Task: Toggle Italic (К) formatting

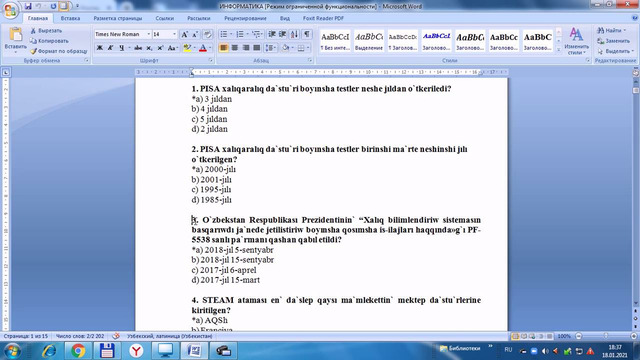Action: click(x=110, y=48)
